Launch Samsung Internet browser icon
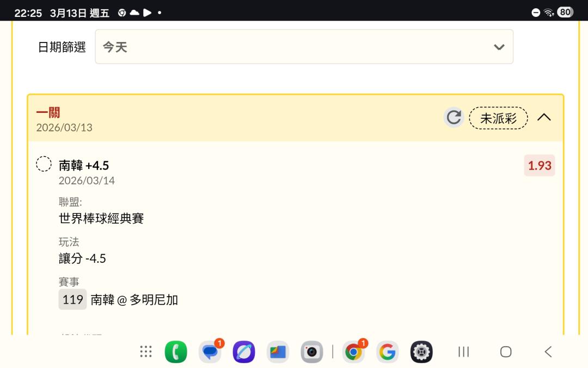The width and height of the screenshot is (588, 368). tap(244, 352)
